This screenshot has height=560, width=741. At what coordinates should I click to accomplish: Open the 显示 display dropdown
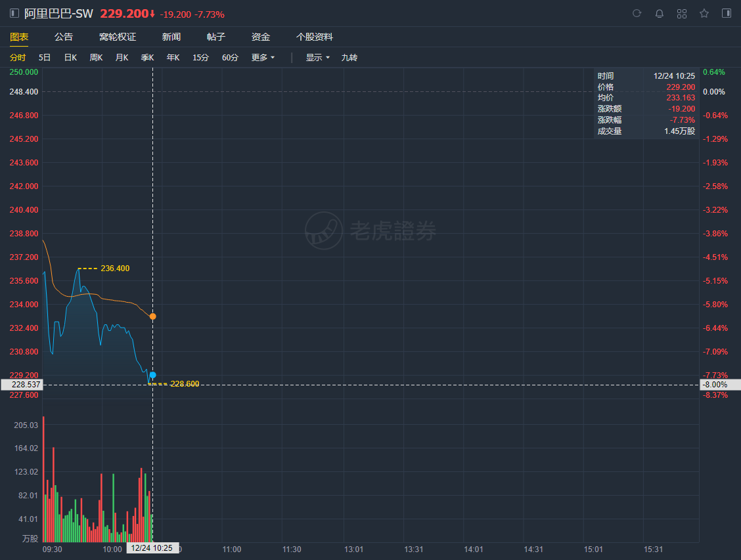pos(317,58)
